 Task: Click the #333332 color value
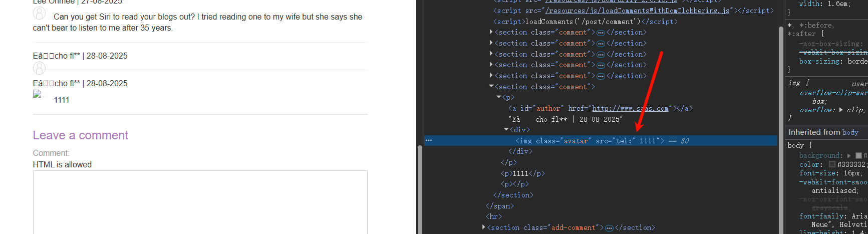click(x=852, y=164)
